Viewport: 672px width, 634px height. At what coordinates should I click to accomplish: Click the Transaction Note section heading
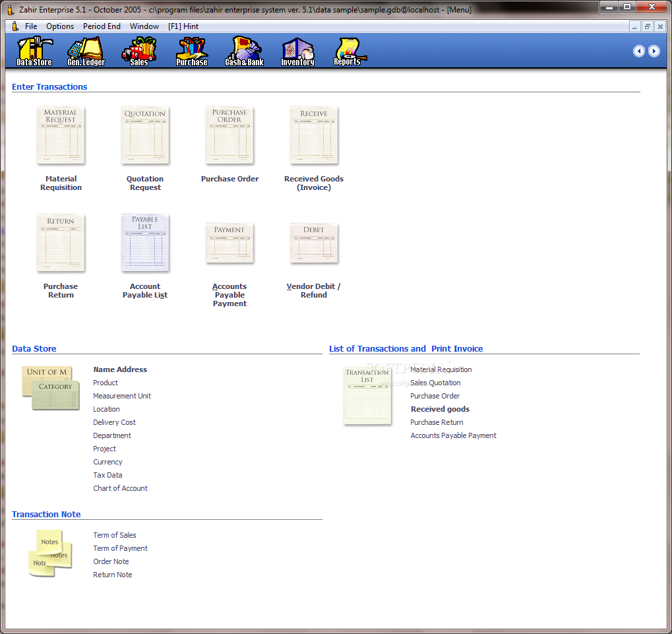click(x=46, y=515)
